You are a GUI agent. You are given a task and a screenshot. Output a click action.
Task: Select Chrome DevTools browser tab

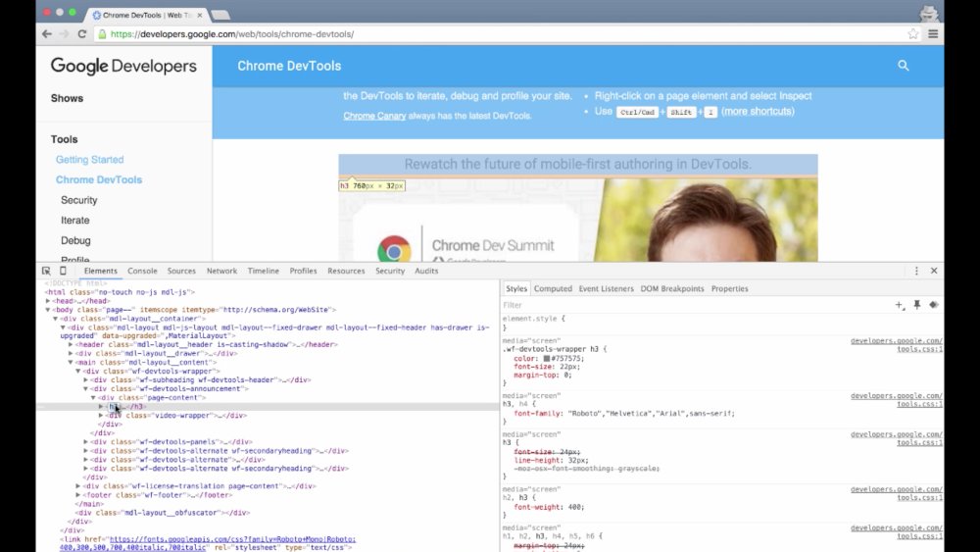pyautogui.click(x=147, y=15)
